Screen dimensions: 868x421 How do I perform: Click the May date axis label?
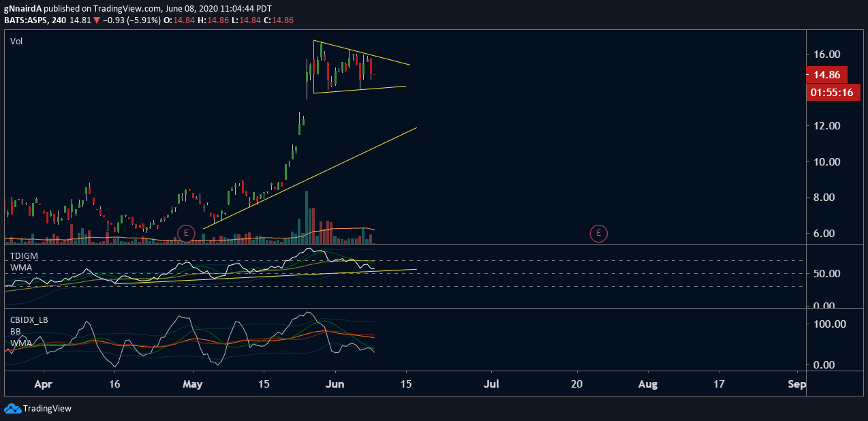193,384
